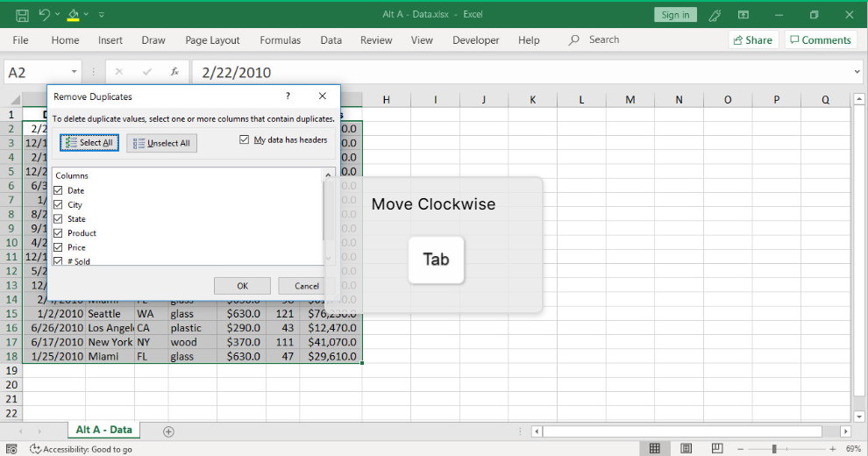The height and width of the screenshot is (456, 868).
Task: Open the Comments pane
Action: pyautogui.click(x=821, y=39)
